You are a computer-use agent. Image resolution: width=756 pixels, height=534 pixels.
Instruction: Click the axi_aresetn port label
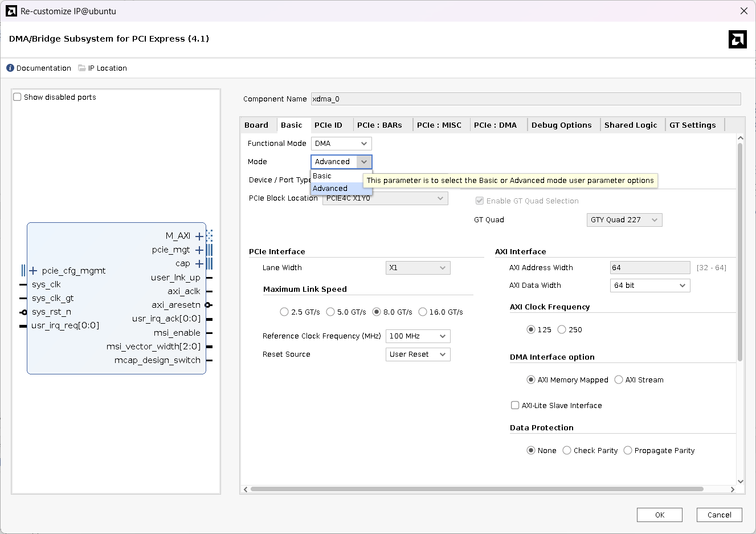coord(176,305)
